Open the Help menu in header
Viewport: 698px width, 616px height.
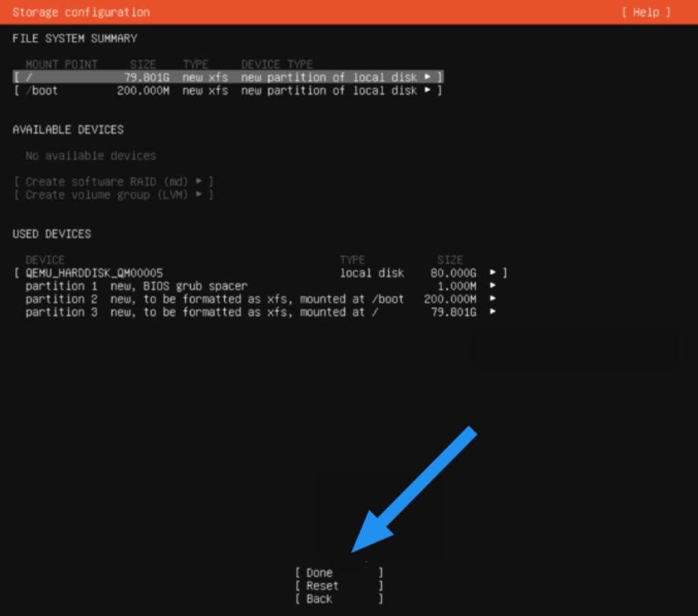[x=646, y=12]
